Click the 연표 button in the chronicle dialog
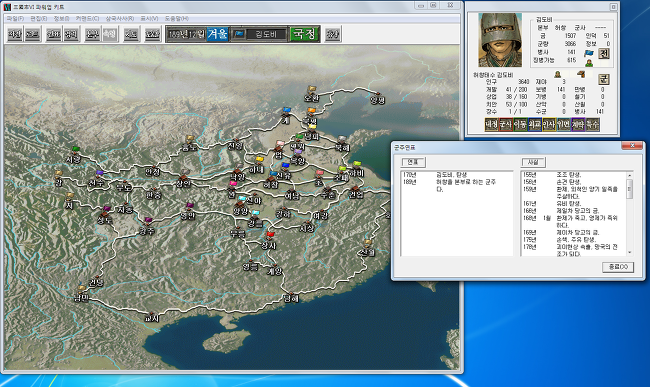 point(413,162)
